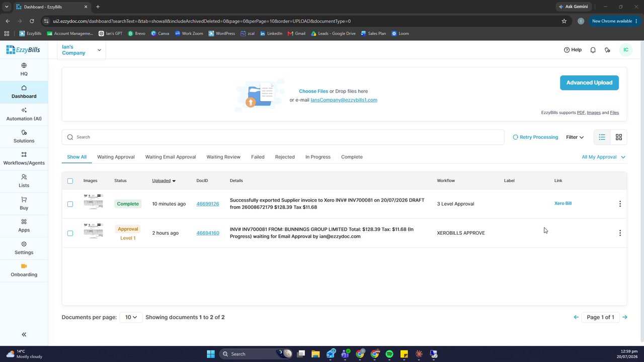This screenshot has width=644, height=362.
Task: Open thumbnail of Complete document
Action: point(93,202)
